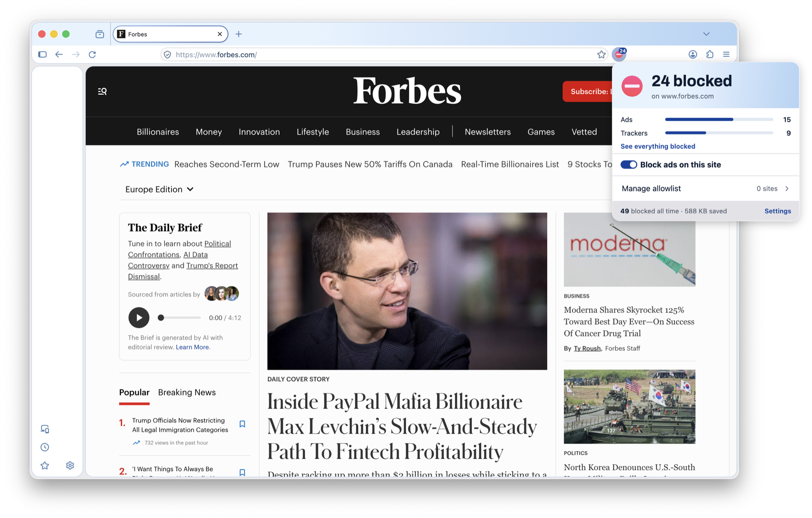Switch to the Popular tab
812x518 pixels.
tap(134, 393)
